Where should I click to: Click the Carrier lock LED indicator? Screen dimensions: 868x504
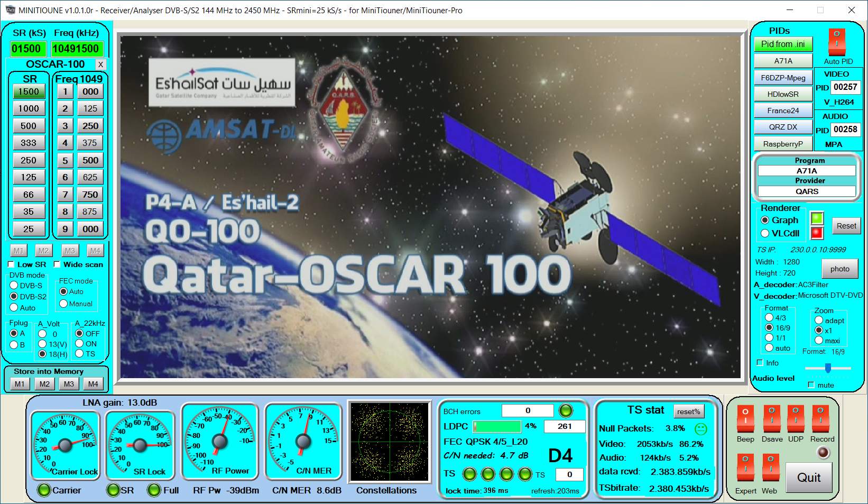tap(43, 490)
